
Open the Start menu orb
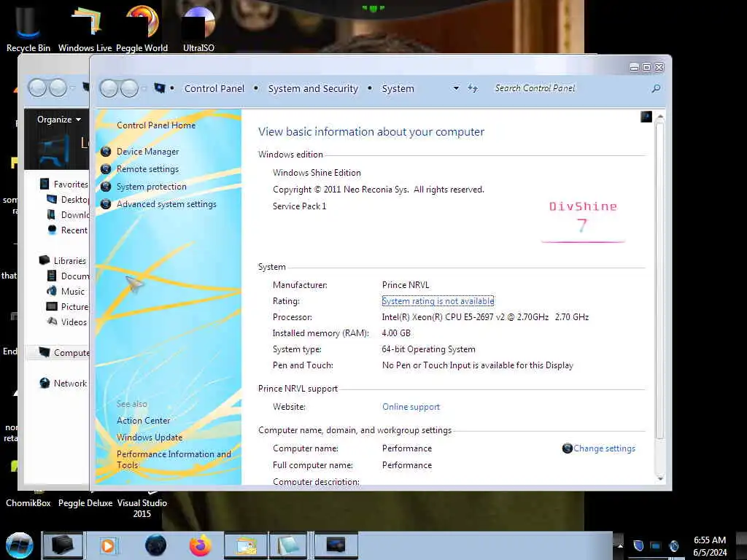[x=20, y=545]
